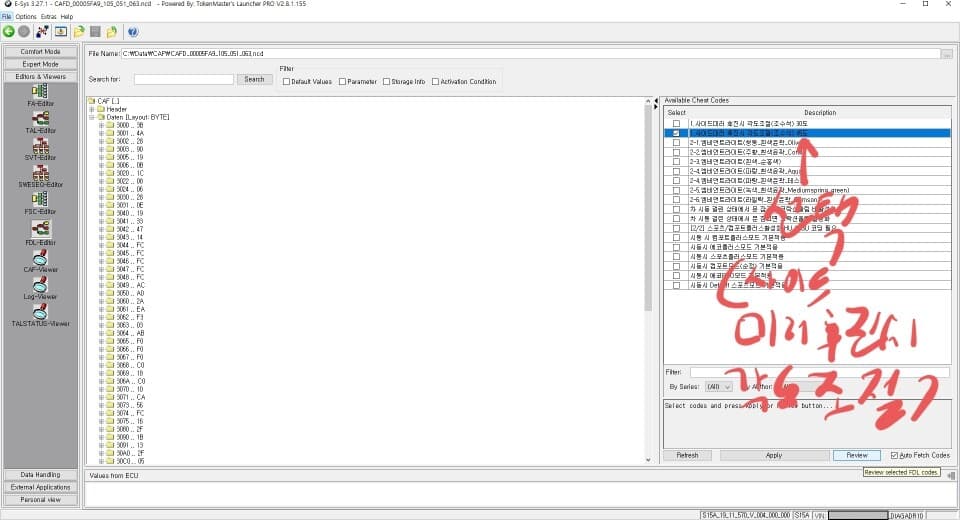Open the FA-Editor from the sidebar
This screenshot has height=520, width=960.
coord(40,92)
